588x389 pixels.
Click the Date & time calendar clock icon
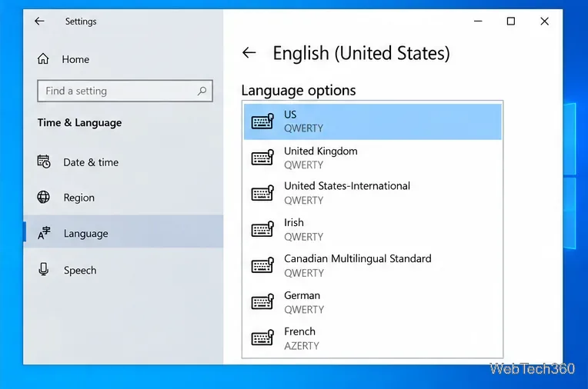[x=44, y=161]
